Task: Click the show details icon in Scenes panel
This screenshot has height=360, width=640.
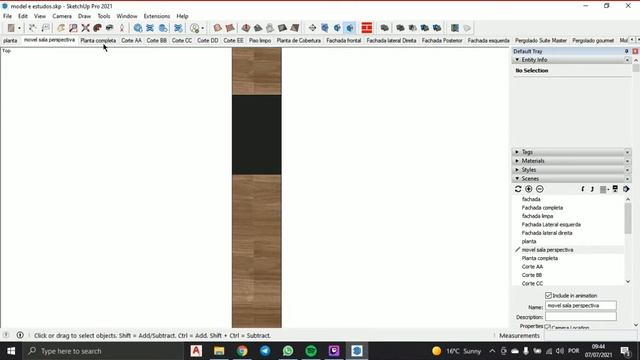Action: pos(615,189)
